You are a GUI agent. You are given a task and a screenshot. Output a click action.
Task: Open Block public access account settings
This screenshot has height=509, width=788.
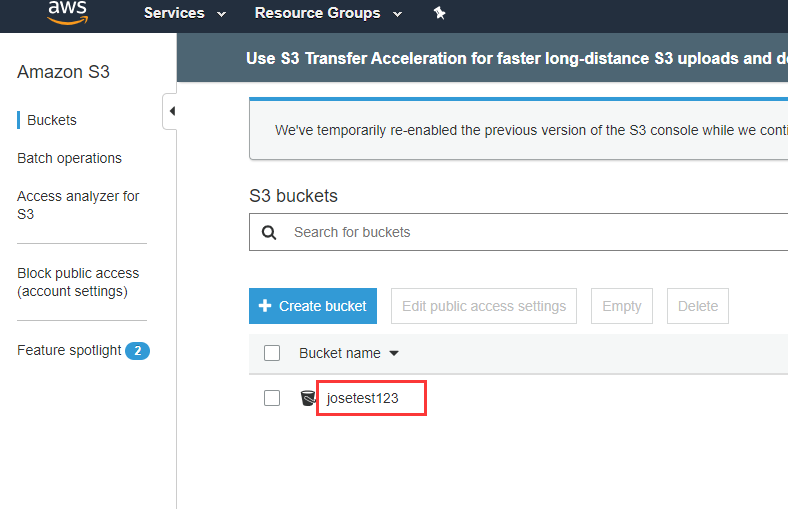78,282
